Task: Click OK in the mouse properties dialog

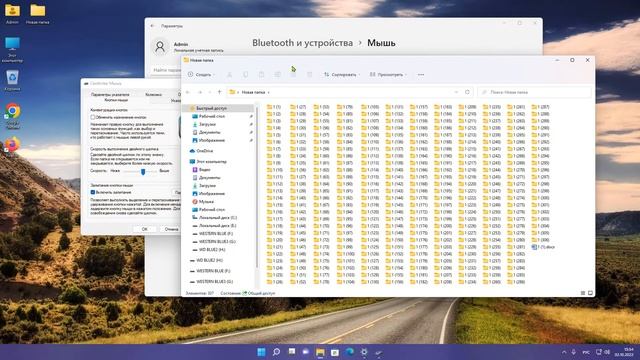Action: (144, 229)
